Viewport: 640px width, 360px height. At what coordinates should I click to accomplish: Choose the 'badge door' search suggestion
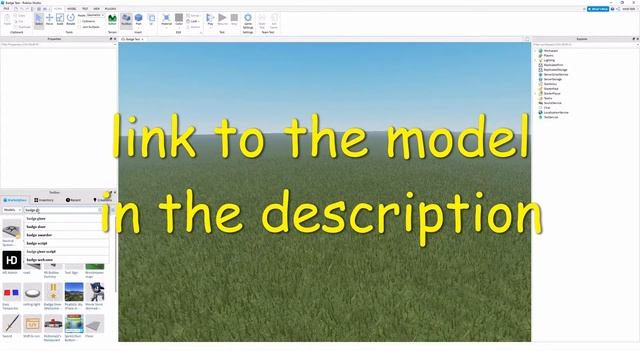(x=66, y=227)
